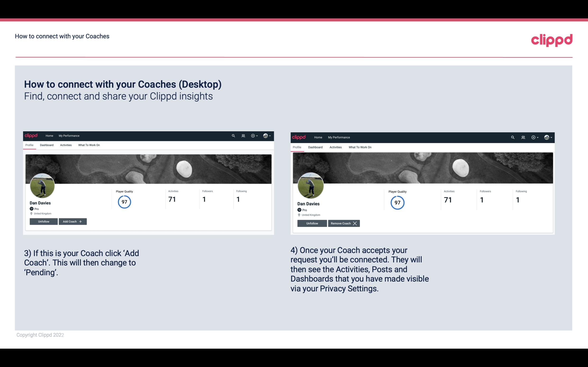Open What To Work On tab

[x=89, y=145]
